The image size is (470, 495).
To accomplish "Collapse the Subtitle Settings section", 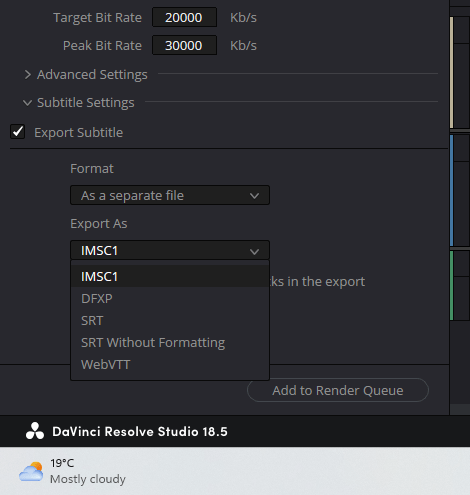I will click(x=28, y=103).
